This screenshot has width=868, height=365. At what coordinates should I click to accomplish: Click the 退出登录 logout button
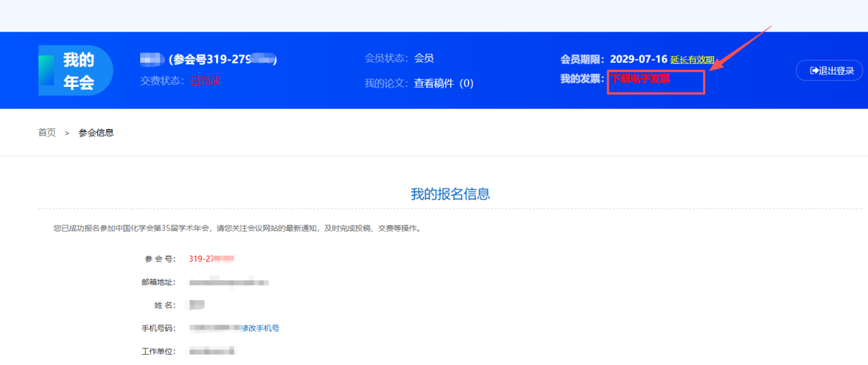pyautogui.click(x=829, y=70)
